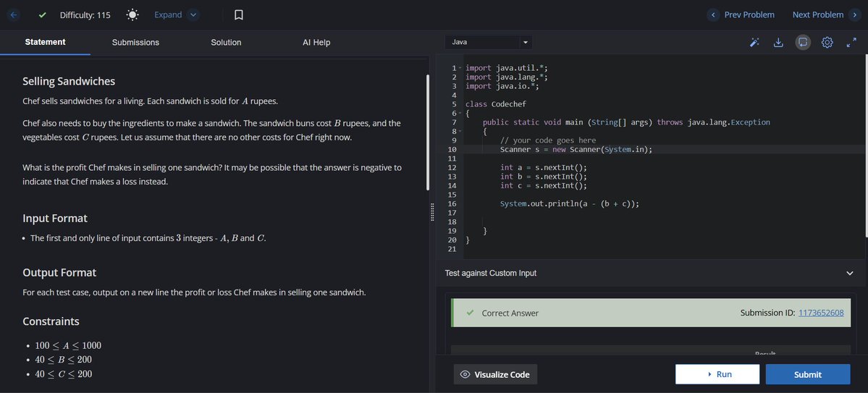868x393 pixels.
Task: Click the 'Output Format' heading
Action: tap(59, 272)
